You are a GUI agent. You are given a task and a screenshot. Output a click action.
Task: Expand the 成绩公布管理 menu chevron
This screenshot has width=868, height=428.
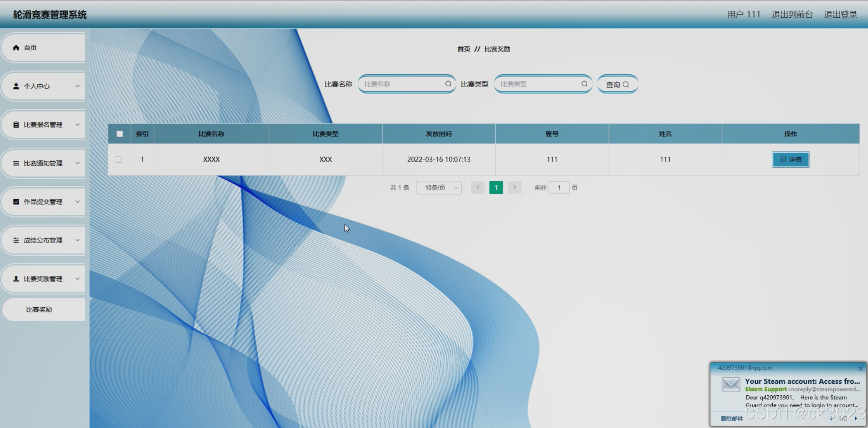coord(77,240)
